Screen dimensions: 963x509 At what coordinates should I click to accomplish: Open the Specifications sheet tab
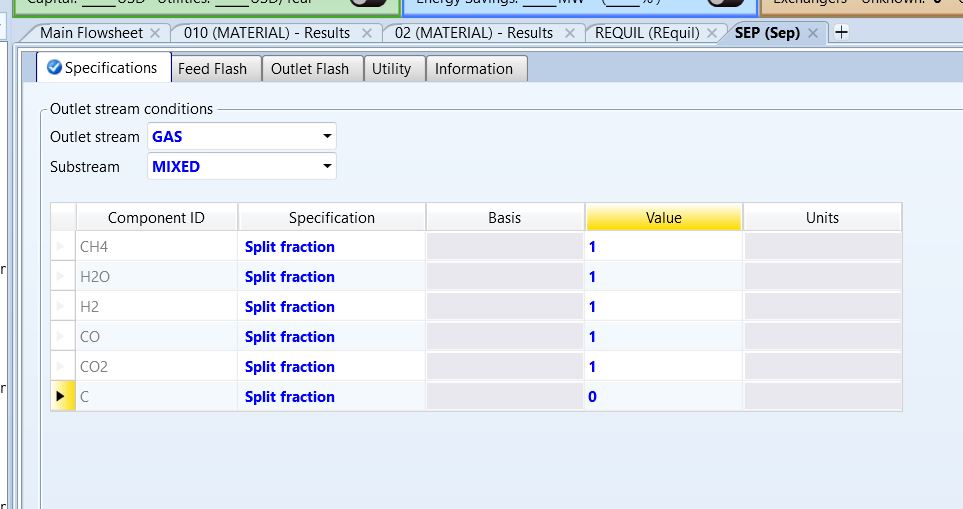[103, 68]
